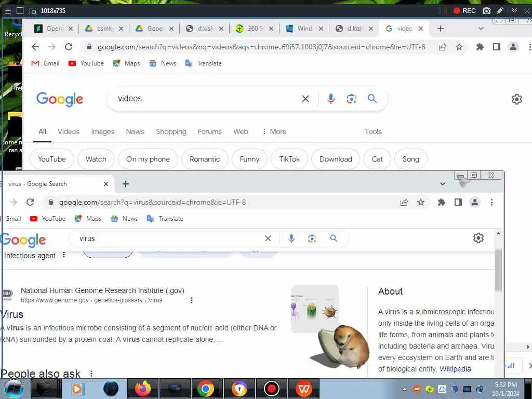Switch to the Videos search tab
This screenshot has width=532, height=399.
click(x=69, y=131)
